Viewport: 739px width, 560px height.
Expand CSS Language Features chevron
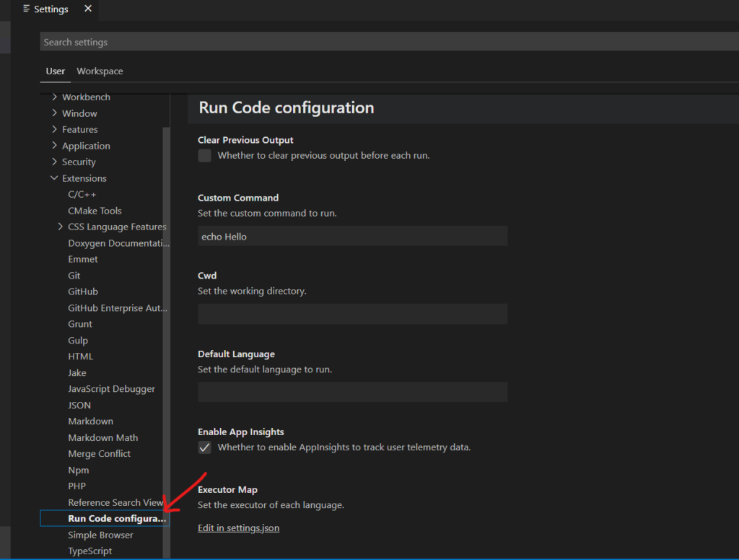(61, 227)
